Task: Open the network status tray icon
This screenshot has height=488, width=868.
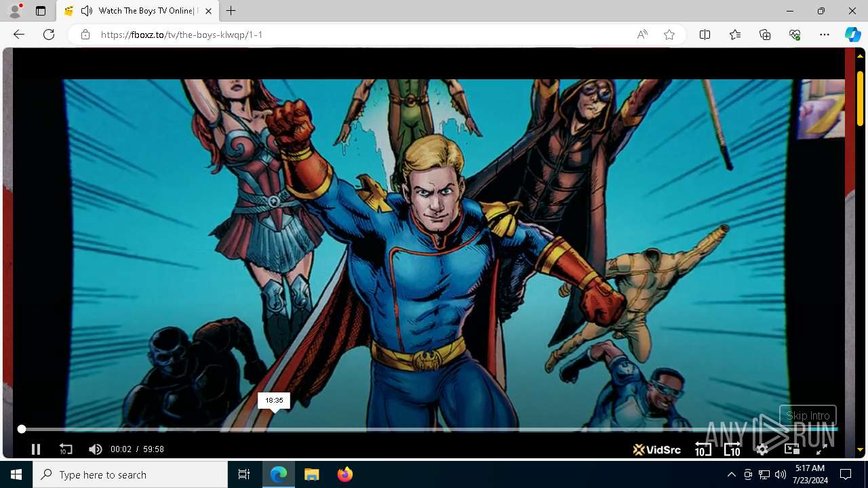Action: [x=764, y=474]
